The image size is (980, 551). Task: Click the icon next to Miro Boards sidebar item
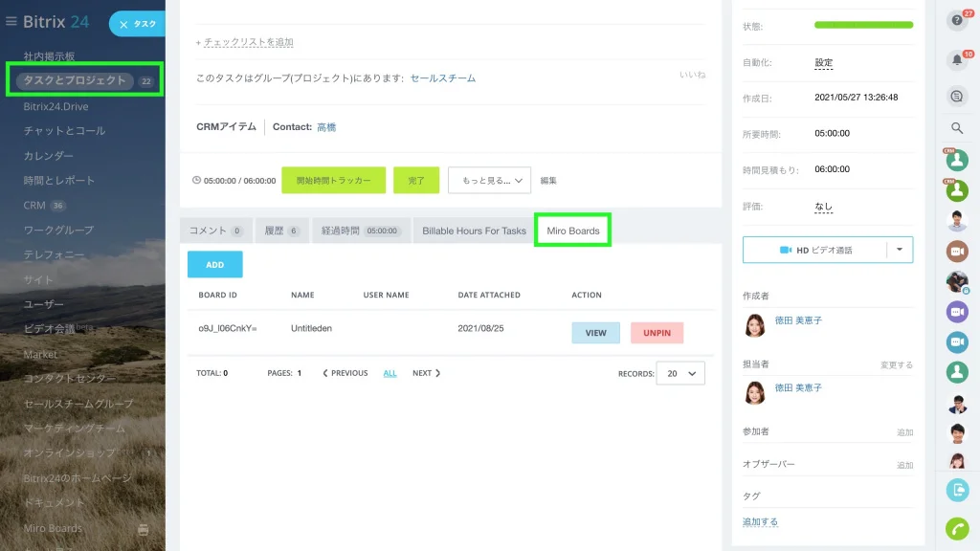tap(144, 530)
